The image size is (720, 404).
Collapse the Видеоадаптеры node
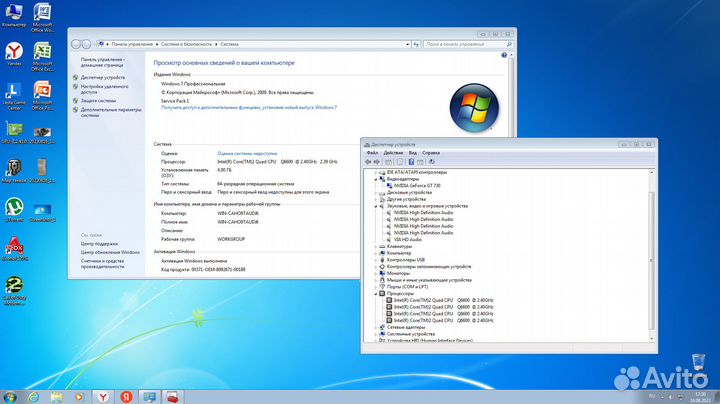pos(376,179)
